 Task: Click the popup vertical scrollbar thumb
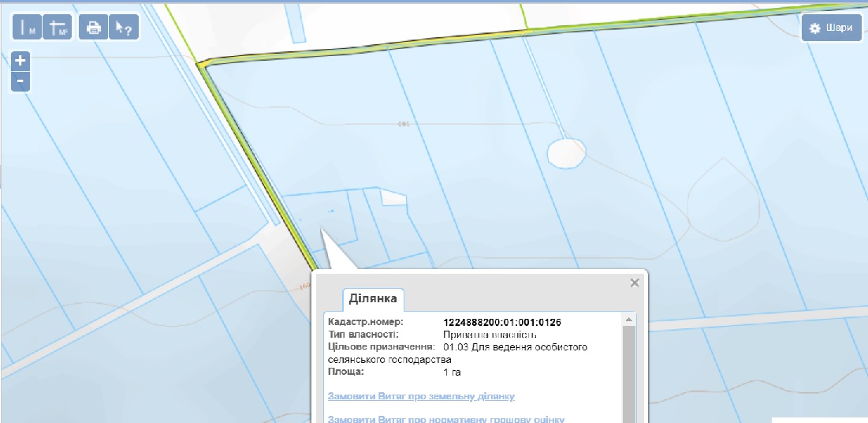tap(629, 371)
